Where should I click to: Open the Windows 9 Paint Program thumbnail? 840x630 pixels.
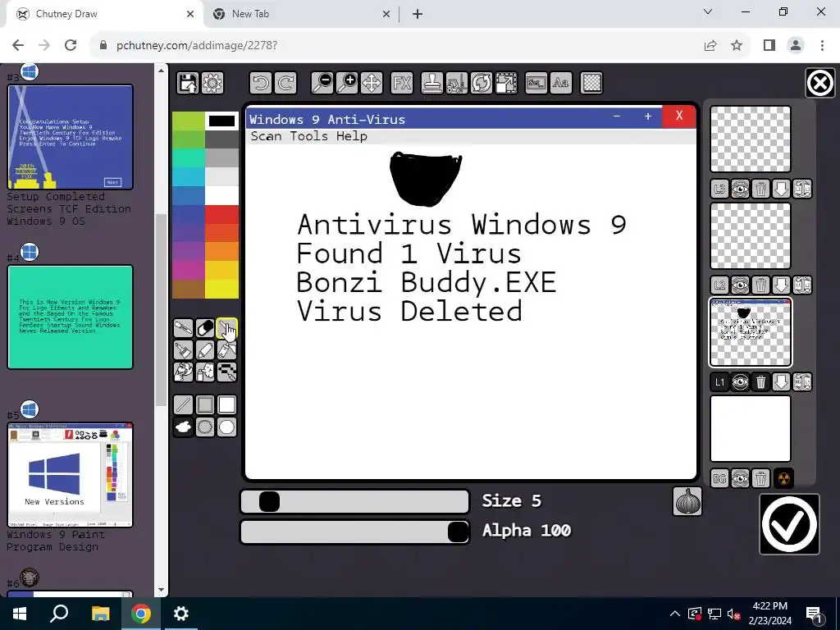(71, 475)
